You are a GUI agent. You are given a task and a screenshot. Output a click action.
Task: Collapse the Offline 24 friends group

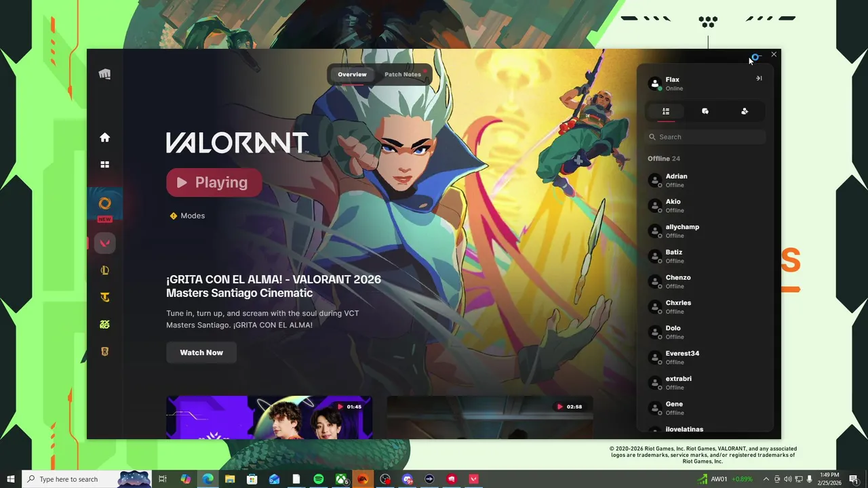[663, 159]
